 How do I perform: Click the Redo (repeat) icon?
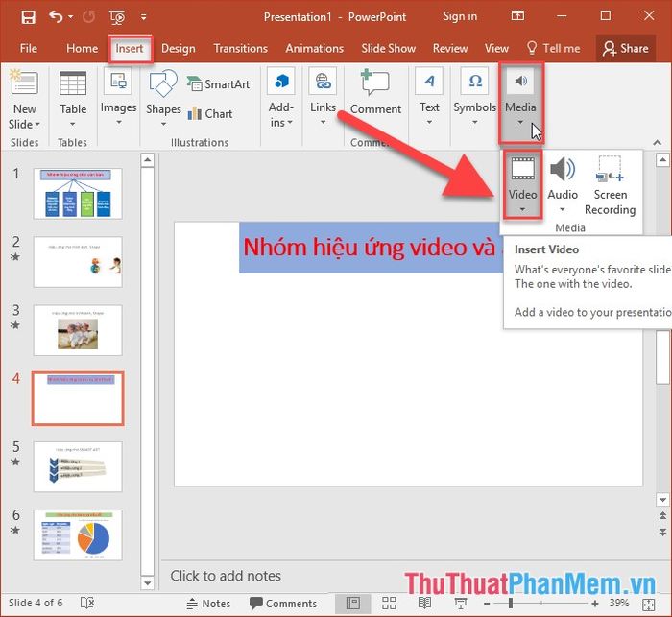(x=88, y=17)
